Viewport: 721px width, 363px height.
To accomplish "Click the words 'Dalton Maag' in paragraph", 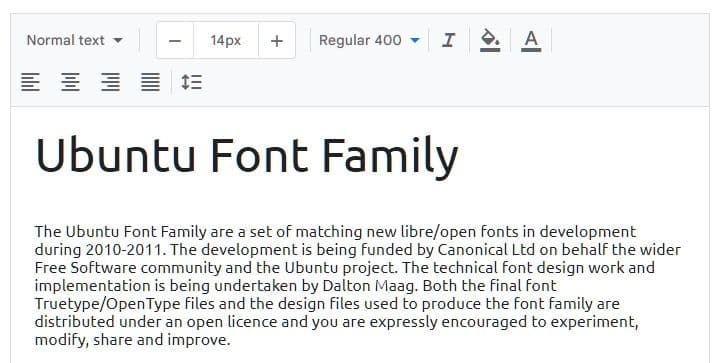I will (371, 286).
